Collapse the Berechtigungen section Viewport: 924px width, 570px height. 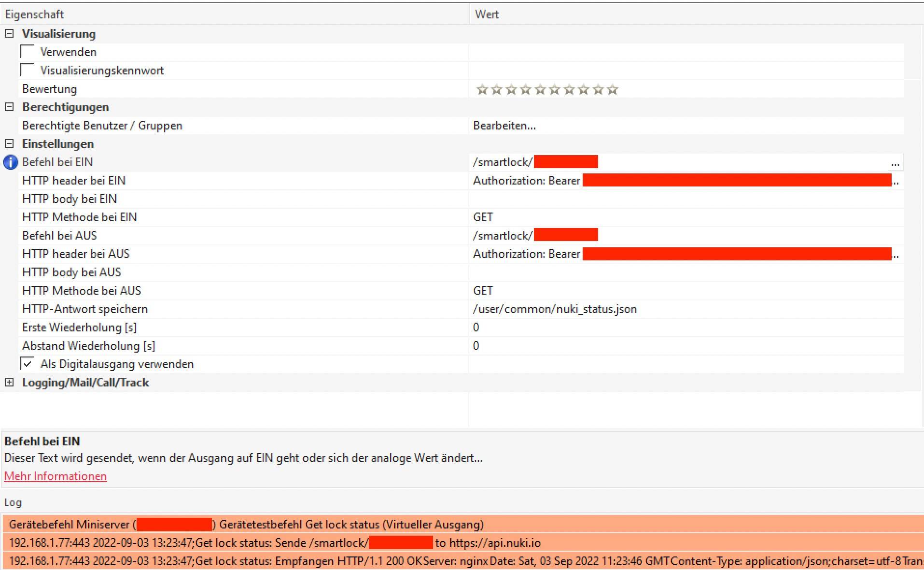[x=9, y=107]
